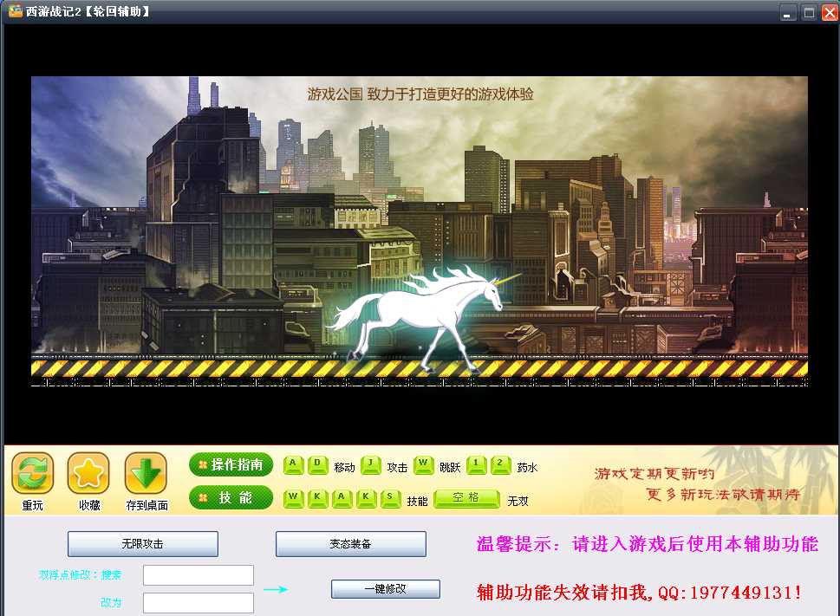Click the 存到桌面 caption text
840x616 pixels.
pos(147,505)
